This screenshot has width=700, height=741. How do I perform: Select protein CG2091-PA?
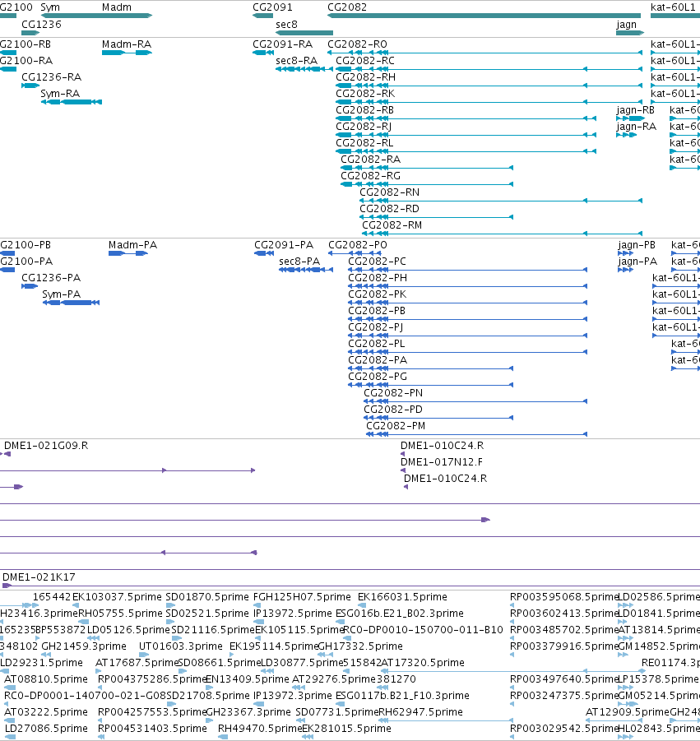point(284,245)
